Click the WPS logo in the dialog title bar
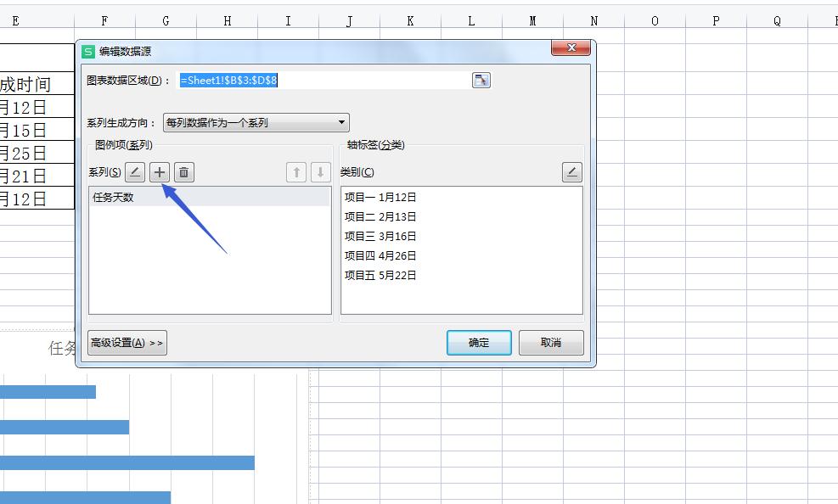 pos(88,48)
